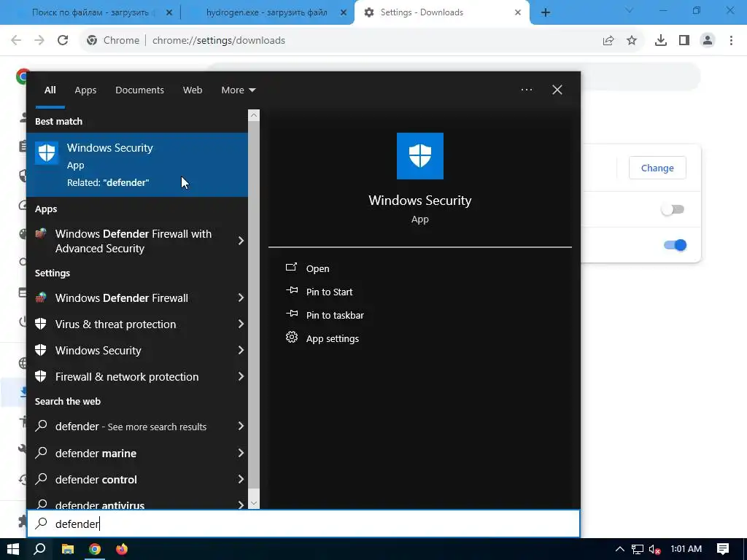Screen dimensions: 747x560
Task: Open network status tray icon
Action: click(x=637, y=550)
